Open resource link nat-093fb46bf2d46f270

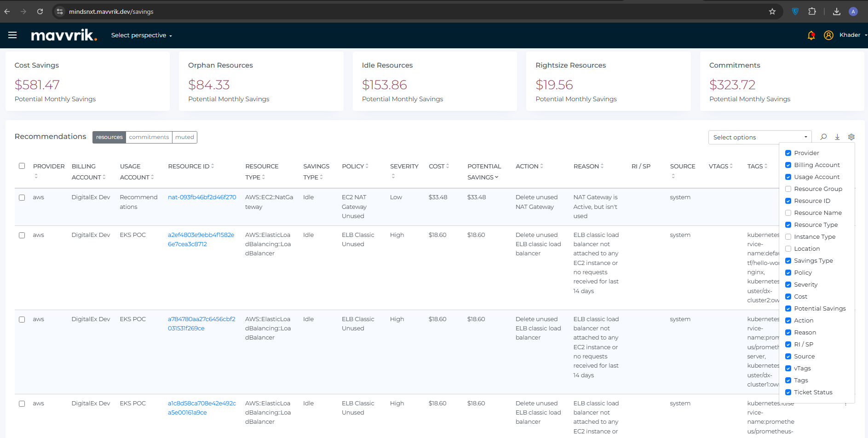click(202, 197)
